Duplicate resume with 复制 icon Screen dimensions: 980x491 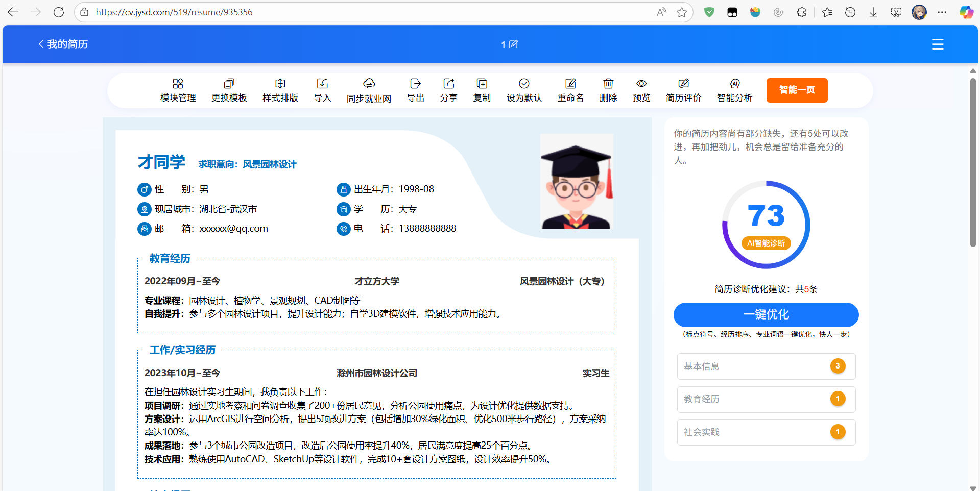coord(481,90)
